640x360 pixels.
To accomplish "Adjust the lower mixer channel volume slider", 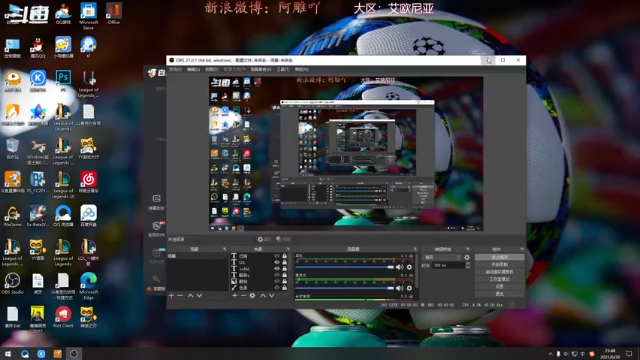I will (x=344, y=288).
